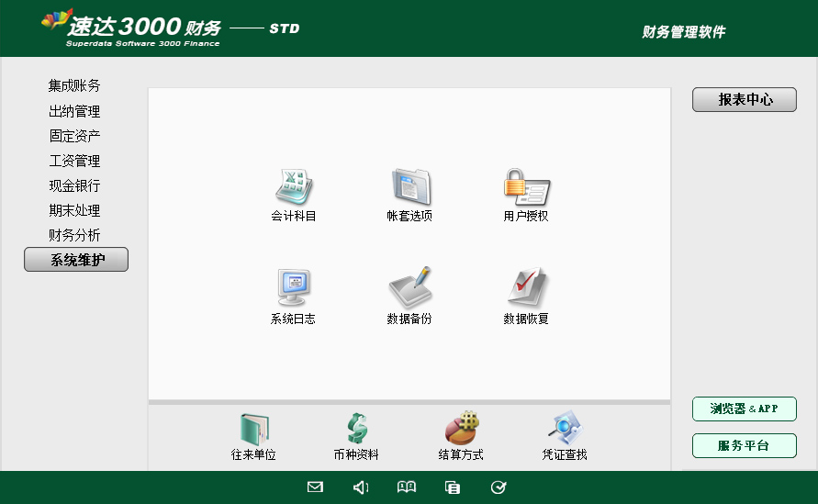Click the speaker announcement icon in bottom bar
The width and height of the screenshot is (818, 504).
(x=361, y=487)
